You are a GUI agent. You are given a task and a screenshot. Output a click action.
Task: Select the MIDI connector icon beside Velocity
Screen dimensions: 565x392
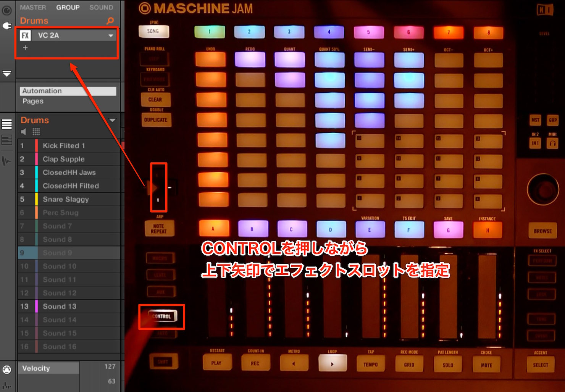click(x=6, y=369)
